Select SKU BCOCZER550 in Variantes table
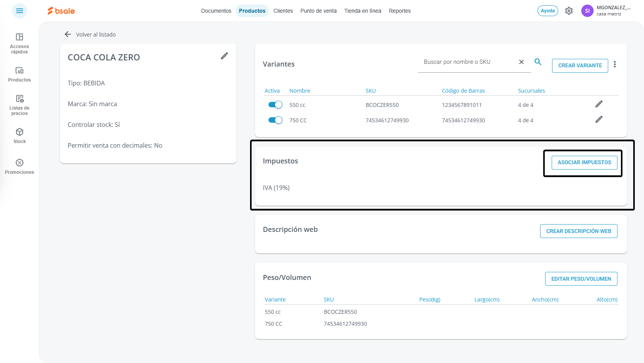Screen dimensions: 644x363 (382, 105)
